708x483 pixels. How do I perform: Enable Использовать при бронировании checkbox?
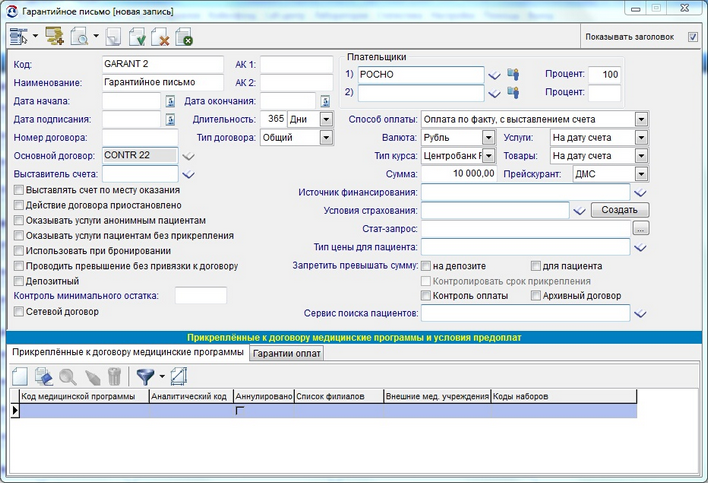(19, 251)
